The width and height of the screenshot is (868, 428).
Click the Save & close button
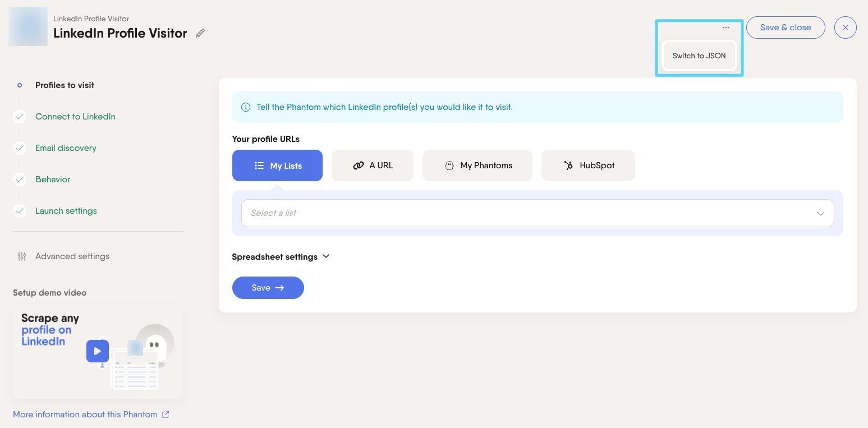click(x=786, y=27)
